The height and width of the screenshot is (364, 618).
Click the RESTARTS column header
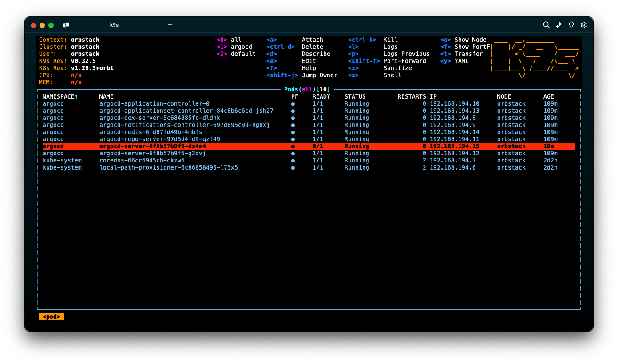[x=412, y=97]
